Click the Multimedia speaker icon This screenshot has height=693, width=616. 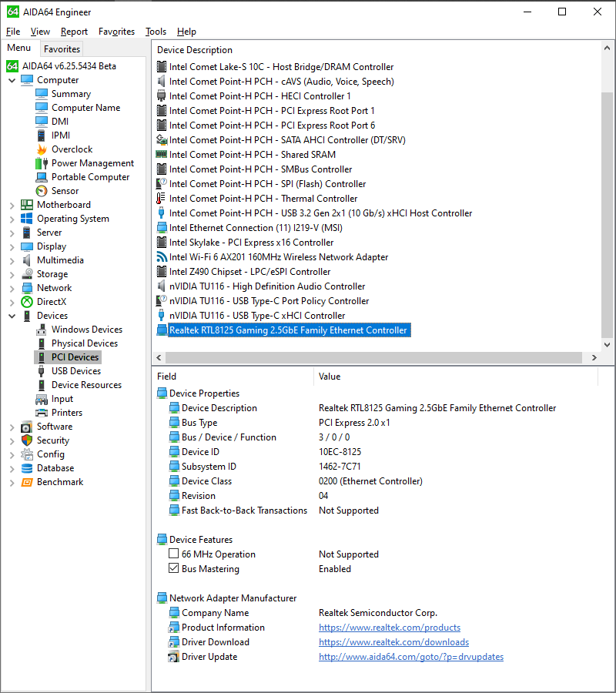(x=27, y=260)
